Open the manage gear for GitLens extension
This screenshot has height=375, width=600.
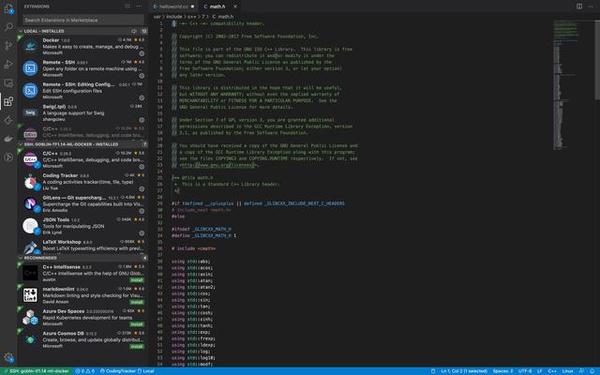click(141, 211)
